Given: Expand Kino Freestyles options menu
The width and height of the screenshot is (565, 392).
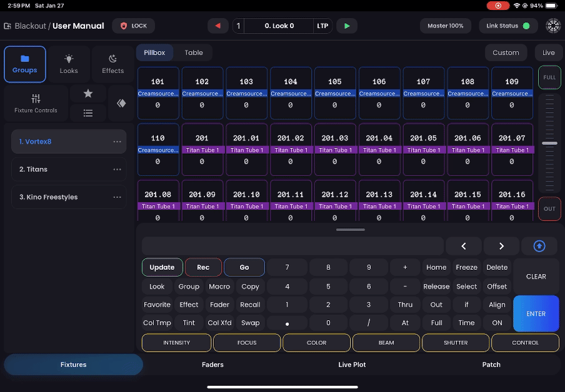Looking at the screenshot, I should (117, 197).
